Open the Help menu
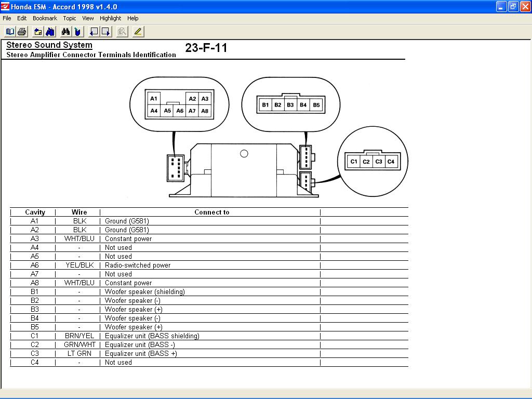532x399 pixels. (x=132, y=18)
